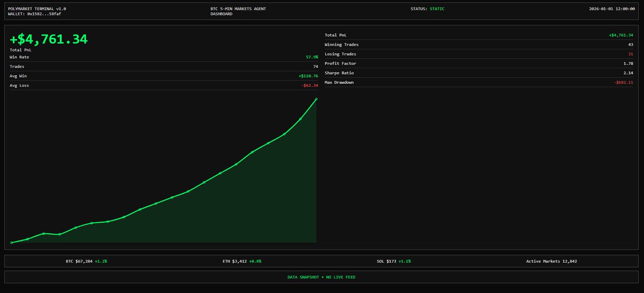Click the Win Rate label
Image resolution: width=644 pixels, height=293 pixels.
point(19,57)
